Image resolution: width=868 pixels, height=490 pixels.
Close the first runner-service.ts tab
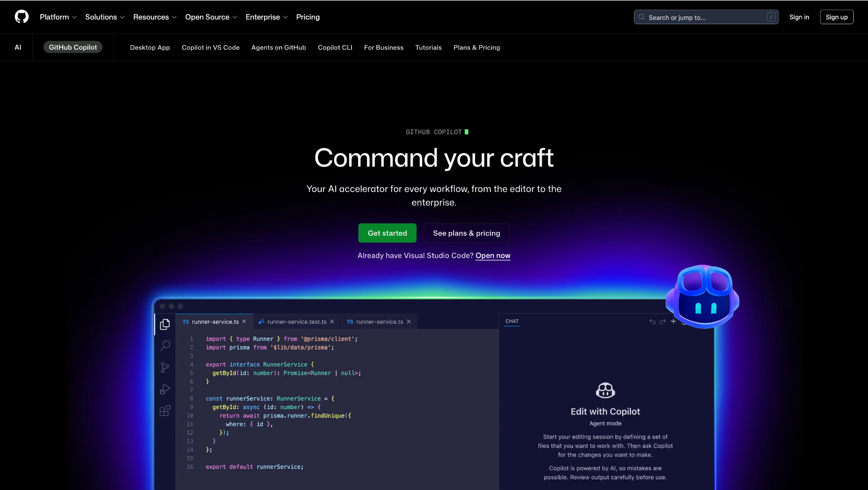tap(244, 322)
